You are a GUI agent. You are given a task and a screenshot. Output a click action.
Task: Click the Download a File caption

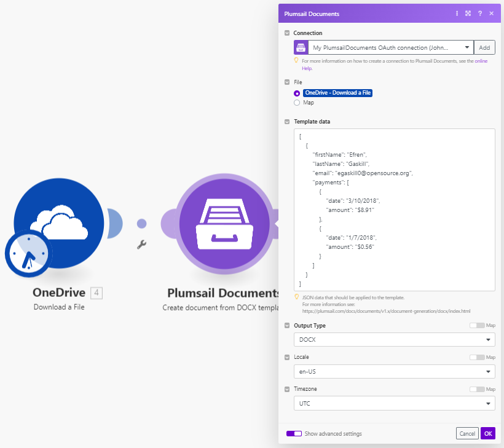(x=59, y=307)
